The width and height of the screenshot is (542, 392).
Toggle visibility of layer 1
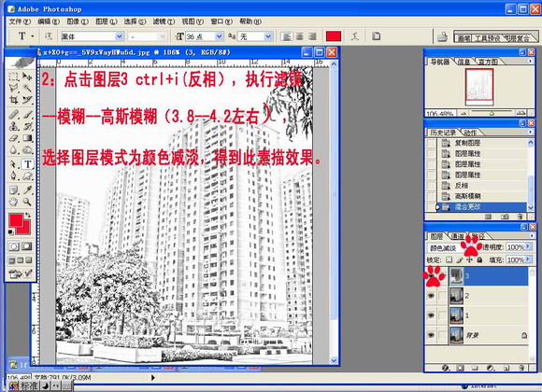point(431,315)
